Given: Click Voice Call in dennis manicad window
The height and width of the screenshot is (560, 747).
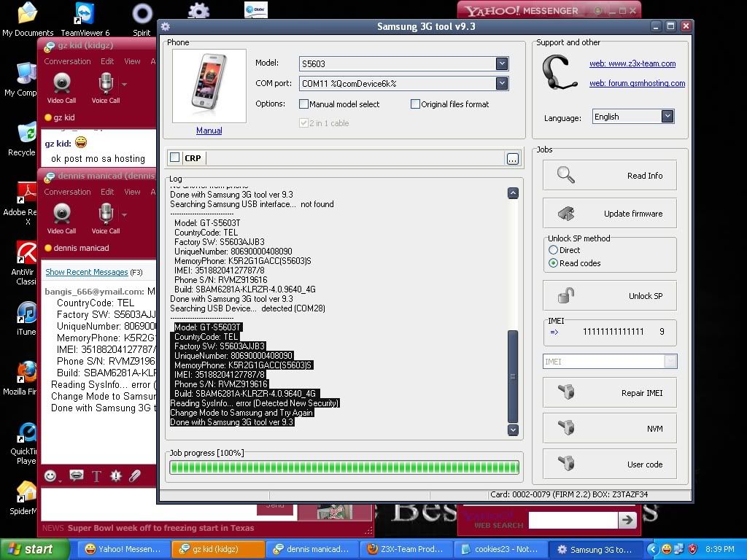Looking at the screenshot, I should click(106, 219).
